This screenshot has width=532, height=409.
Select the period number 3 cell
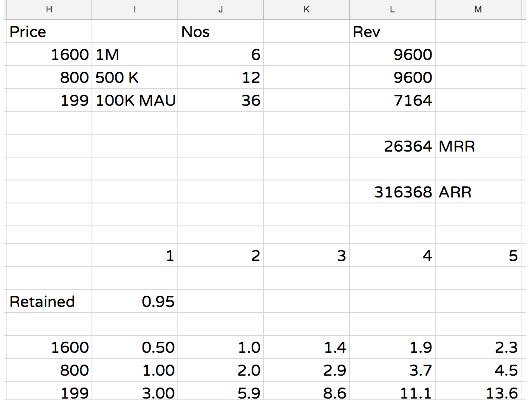[x=307, y=255]
